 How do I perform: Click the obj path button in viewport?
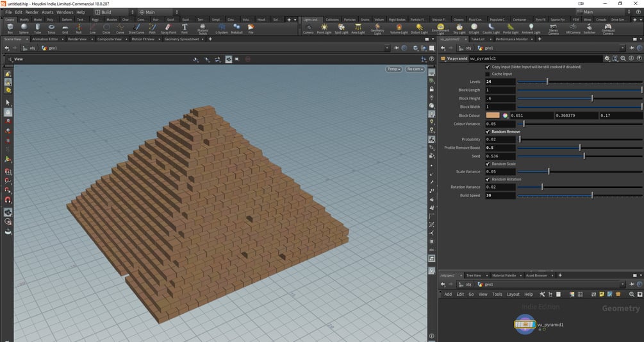[x=30, y=48]
